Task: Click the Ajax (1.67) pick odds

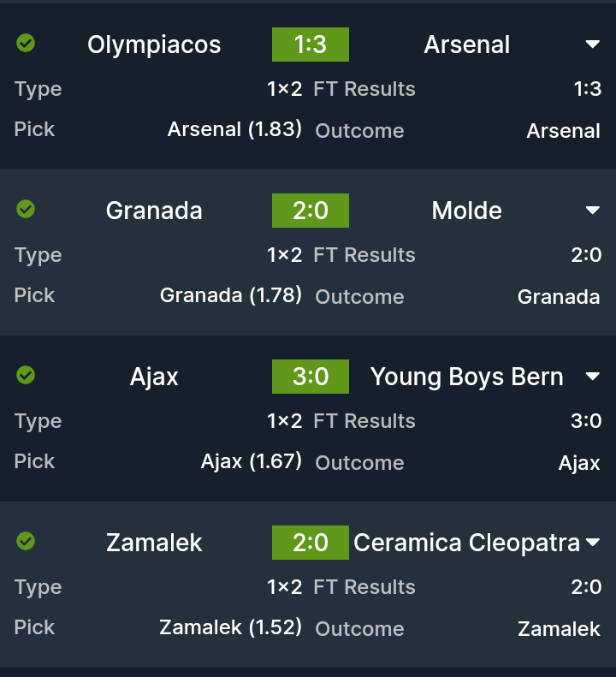Action: tap(252, 461)
